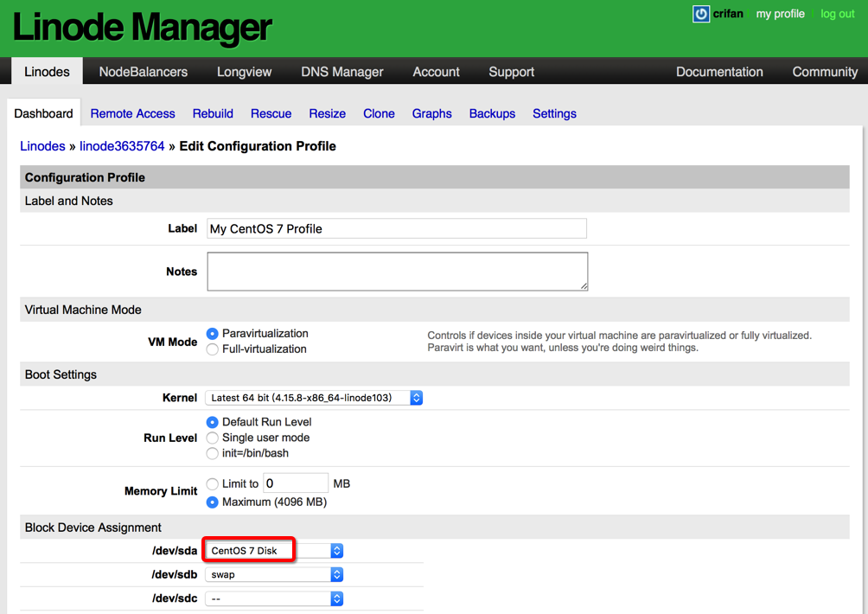Viewport: 868px width, 614px height.
Task: Click the Linode Manager logo title
Action: coord(142,27)
